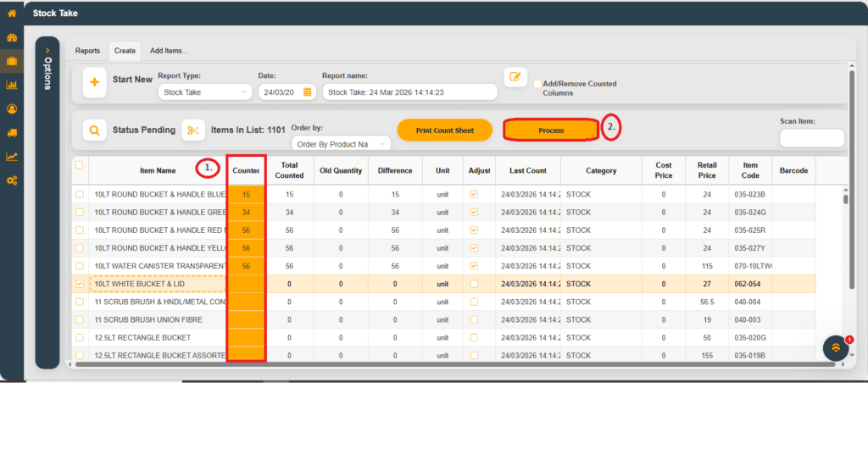Go to the Home icon in sidebar

point(12,14)
